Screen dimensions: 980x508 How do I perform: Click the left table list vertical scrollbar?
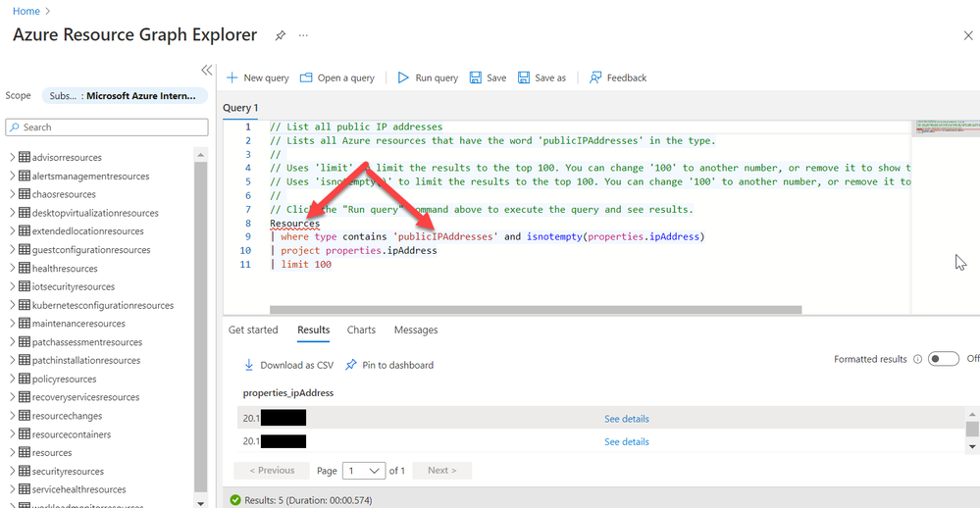201,328
